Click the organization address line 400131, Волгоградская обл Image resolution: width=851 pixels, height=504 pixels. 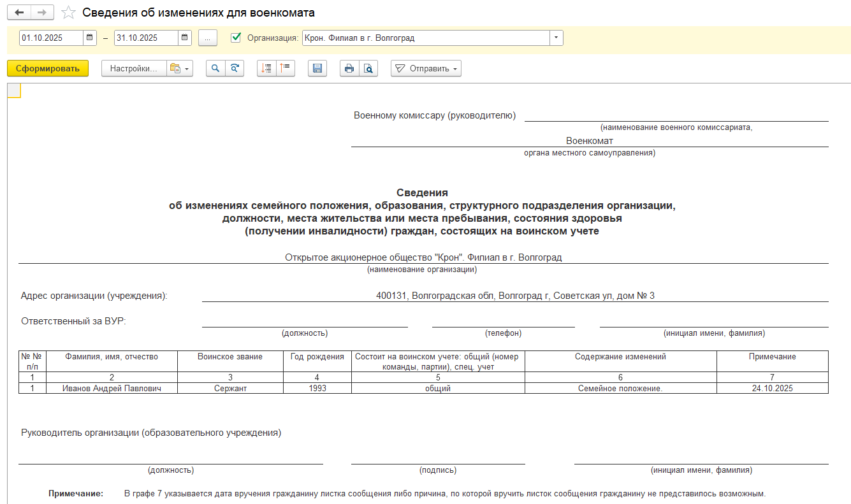click(515, 296)
